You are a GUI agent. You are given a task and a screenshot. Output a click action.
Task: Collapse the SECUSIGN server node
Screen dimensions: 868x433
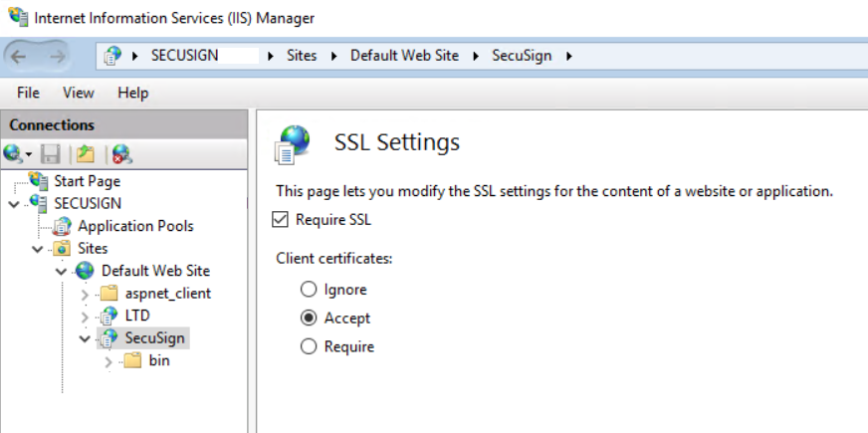[14, 204]
